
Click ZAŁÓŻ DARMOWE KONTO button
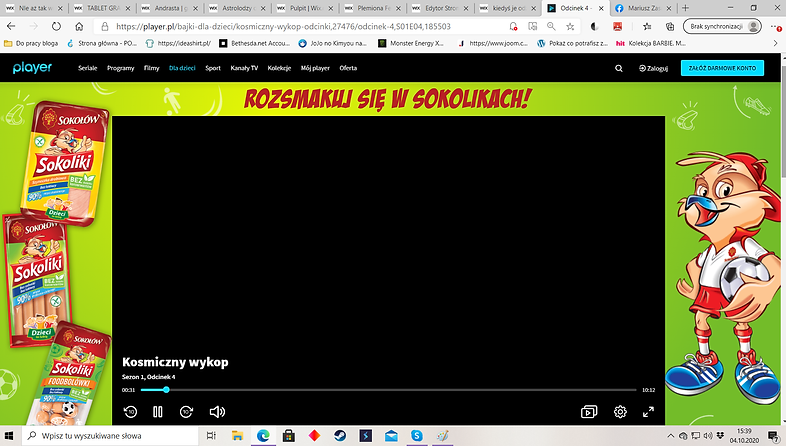point(722,68)
